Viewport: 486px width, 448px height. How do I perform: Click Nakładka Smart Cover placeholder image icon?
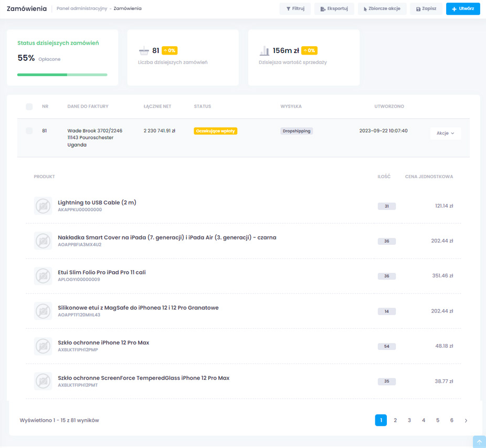click(43, 241)
